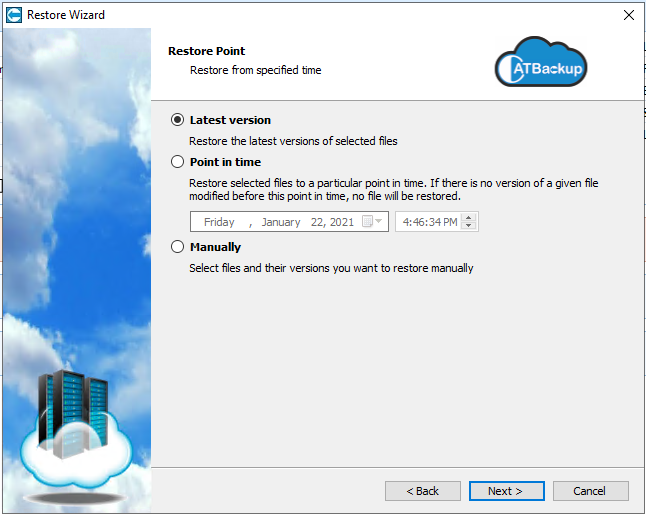The height and width of the screenshot is (515, 646).
Task: Click the CATBackup cloud logo
Action: click(x=541, y=62)
